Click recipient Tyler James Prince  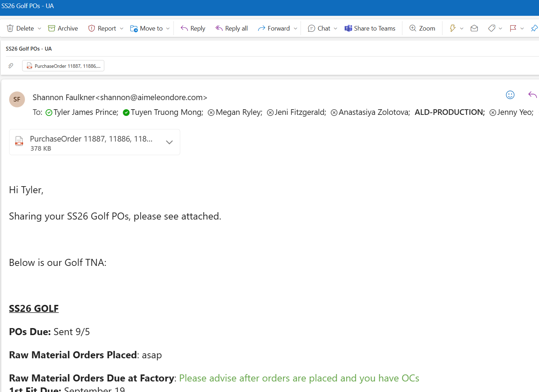[86, 112]
